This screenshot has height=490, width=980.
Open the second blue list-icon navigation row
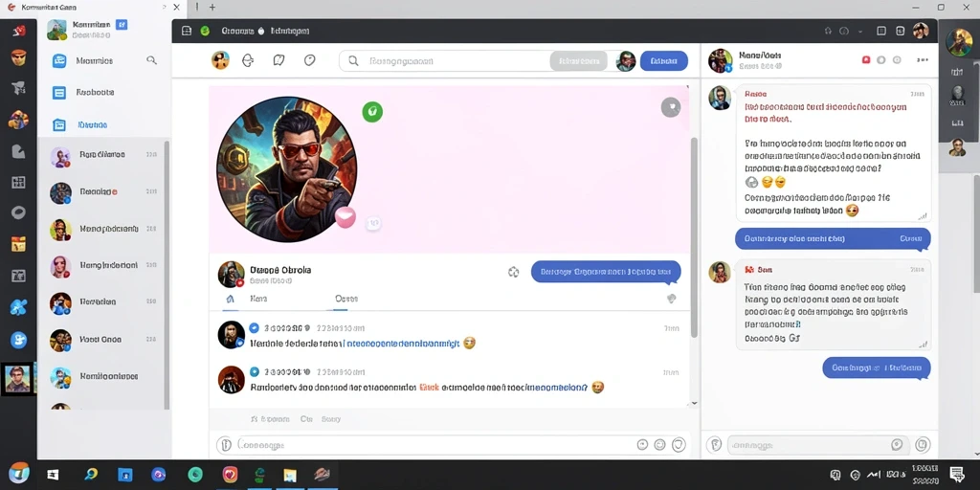pos(103,93)
